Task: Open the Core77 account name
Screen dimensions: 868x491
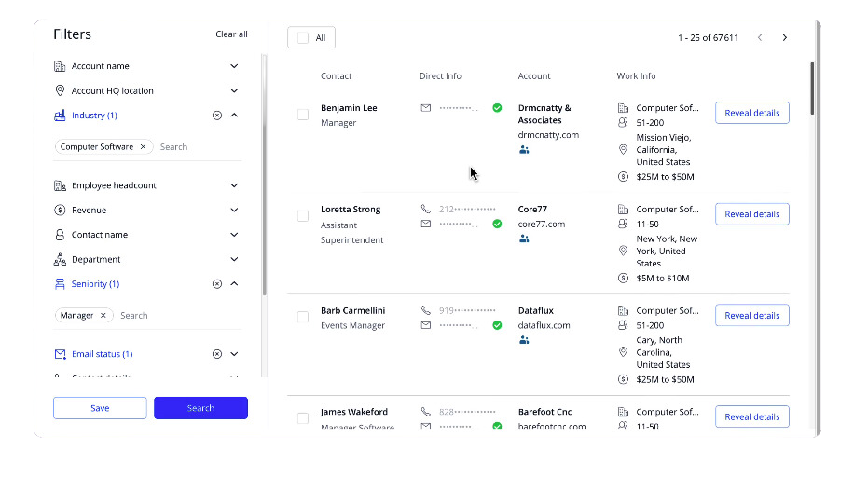Action: pyautogui.click(x=532, y=210)
